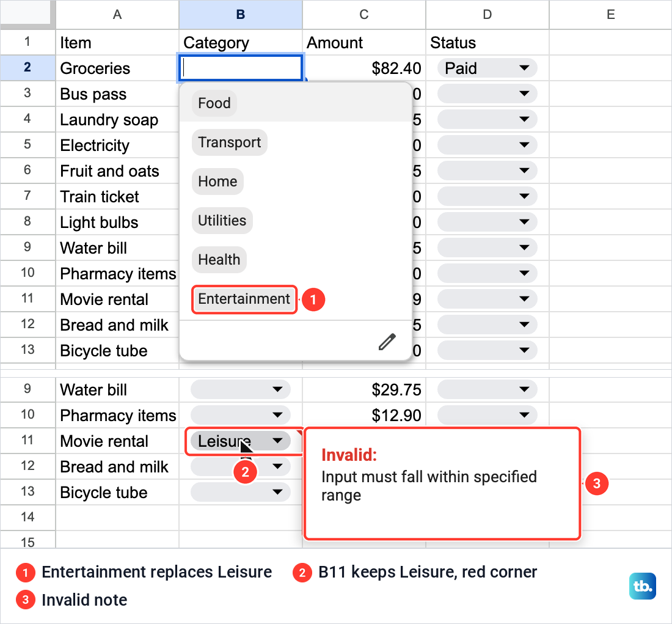The width and height of the screenshot is (672, 624).
Task: Open status dropdown in Laundry soap row
Action: (x=487, y=119)
